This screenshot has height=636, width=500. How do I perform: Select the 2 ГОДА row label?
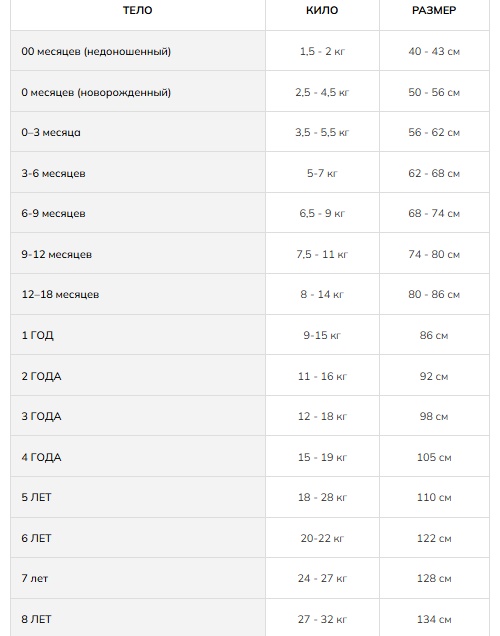click(x=41, y=376)
